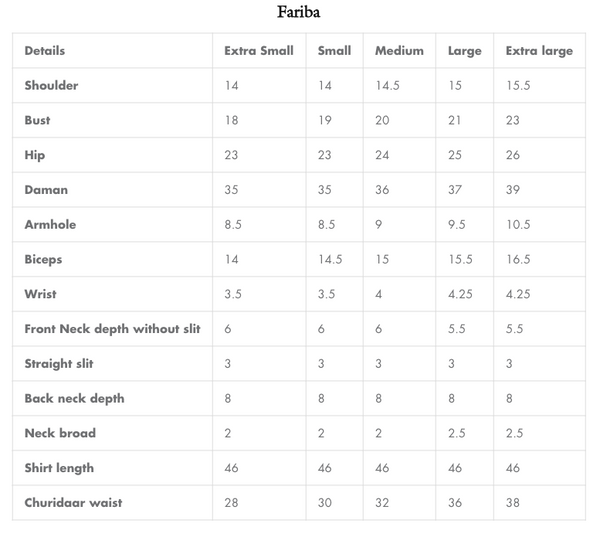This screenshot has height=544, width=600.
Task: Click the Back neck depth label
Action: coord(75,398)
